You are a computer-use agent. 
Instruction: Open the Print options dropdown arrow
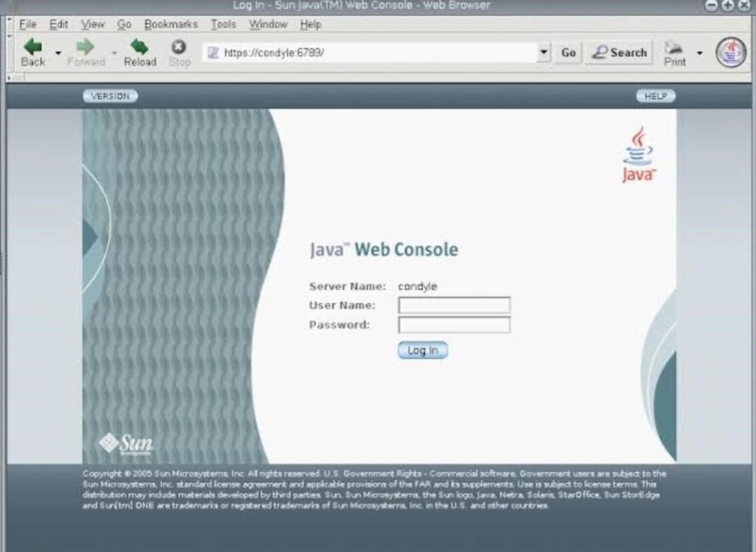[x=700, y=53]
